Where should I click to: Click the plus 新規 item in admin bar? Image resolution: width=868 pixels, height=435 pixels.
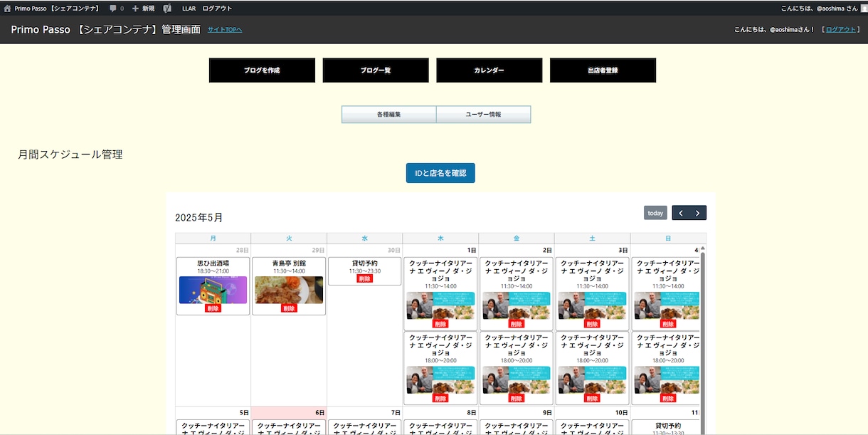pos(143,9)
